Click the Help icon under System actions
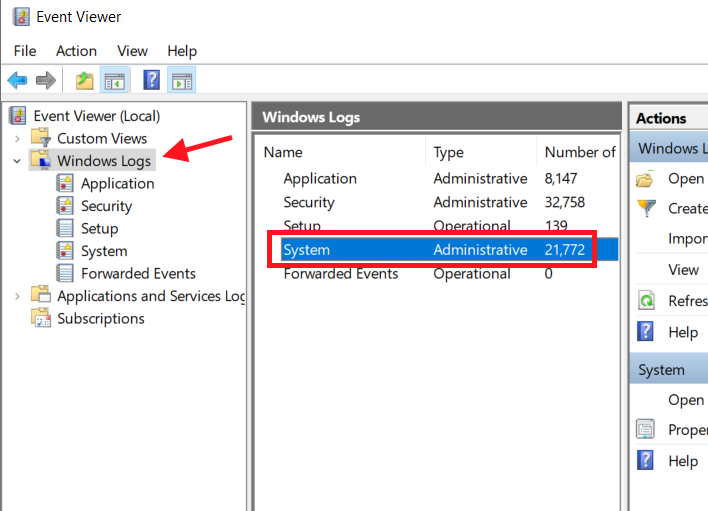Viewport: 708px width, 511px height. [645, 460]
